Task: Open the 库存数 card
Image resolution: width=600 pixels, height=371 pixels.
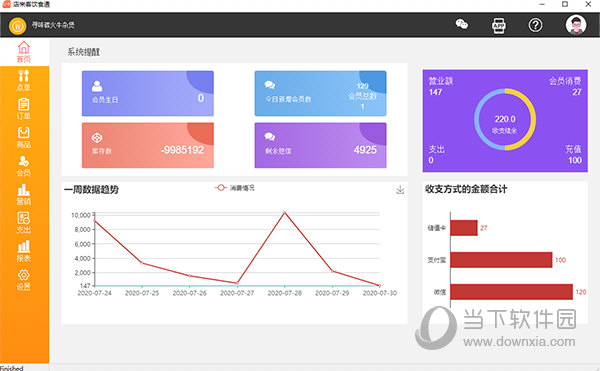Action: coord(148,145)
